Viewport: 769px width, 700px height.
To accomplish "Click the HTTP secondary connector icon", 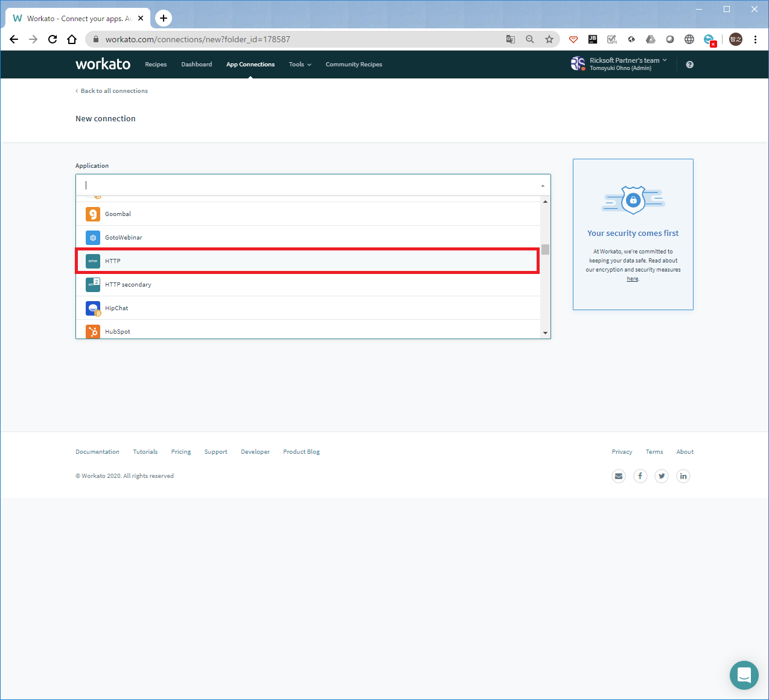I will point(93,285).
